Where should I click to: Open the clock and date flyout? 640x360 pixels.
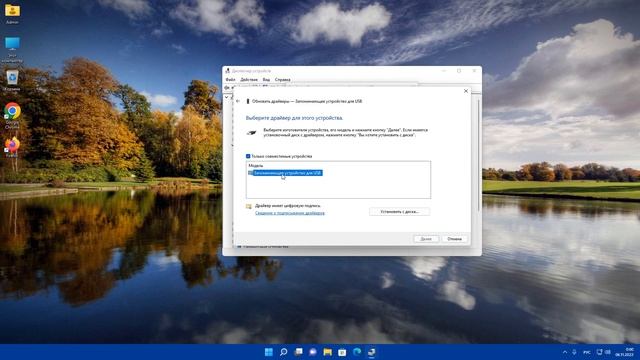point(624,352)
